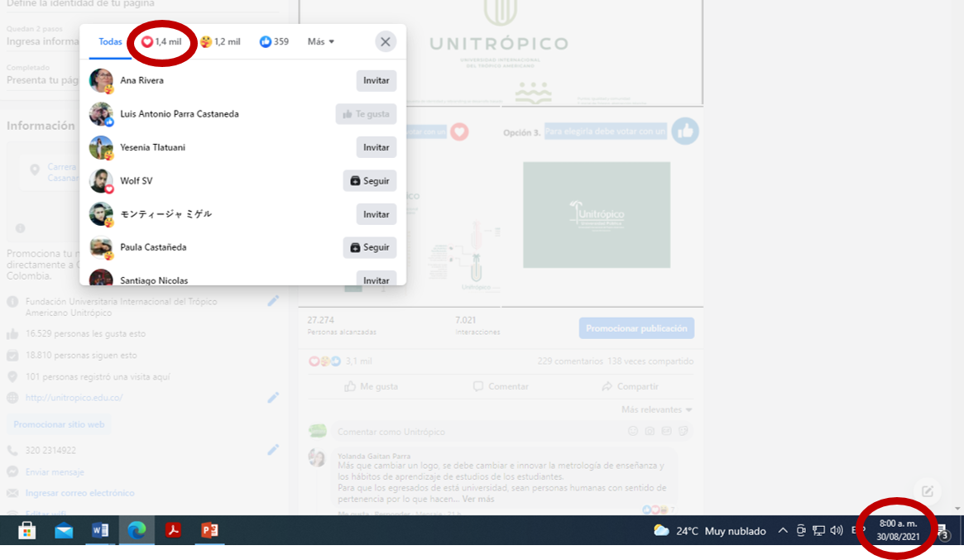Edit the foundation name pencil icon
The height and width of the screenshot is (560, 964).
coord(273,300)
